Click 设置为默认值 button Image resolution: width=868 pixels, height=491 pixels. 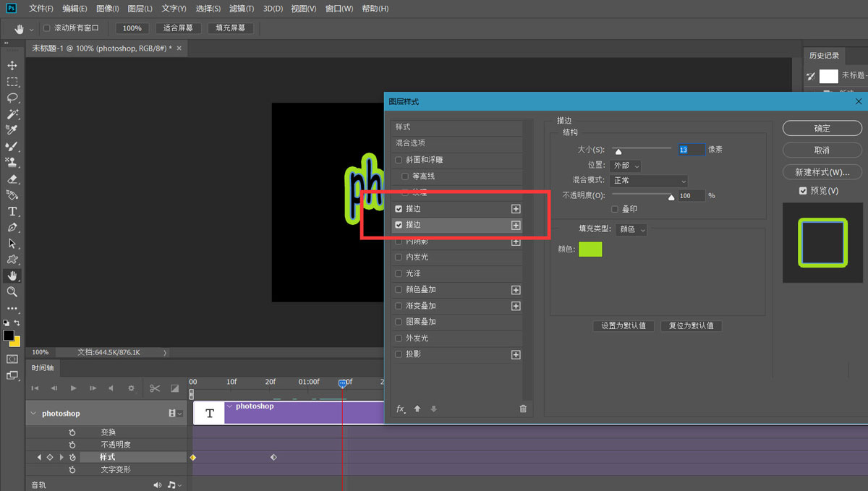[623, 325]
